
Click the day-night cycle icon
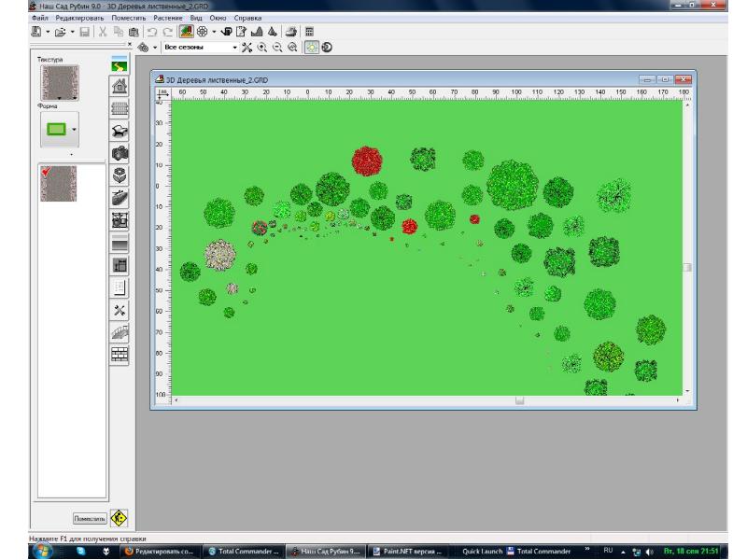(328, 48)
